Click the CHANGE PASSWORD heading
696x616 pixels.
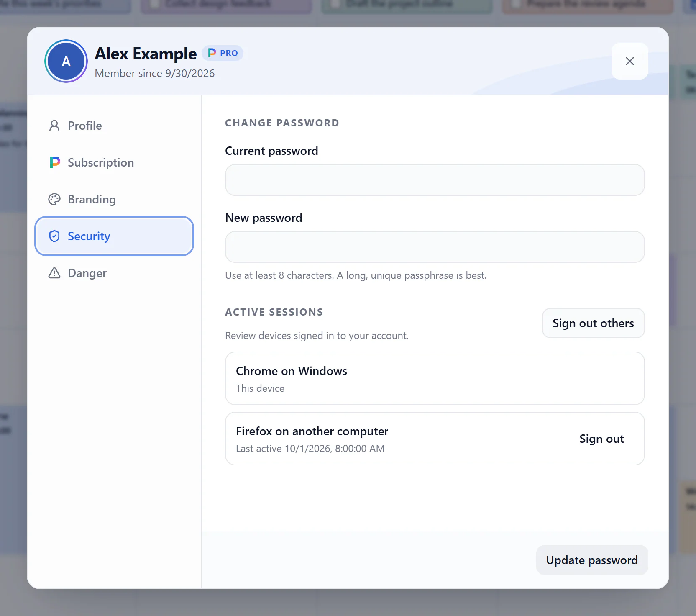tap(282, 123)
